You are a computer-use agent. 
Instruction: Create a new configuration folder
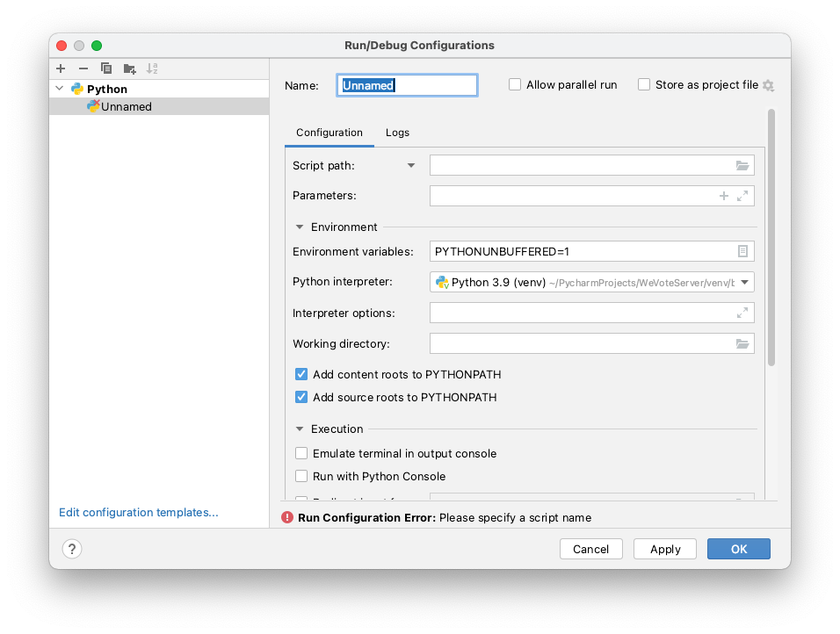[x=130, y=68]
